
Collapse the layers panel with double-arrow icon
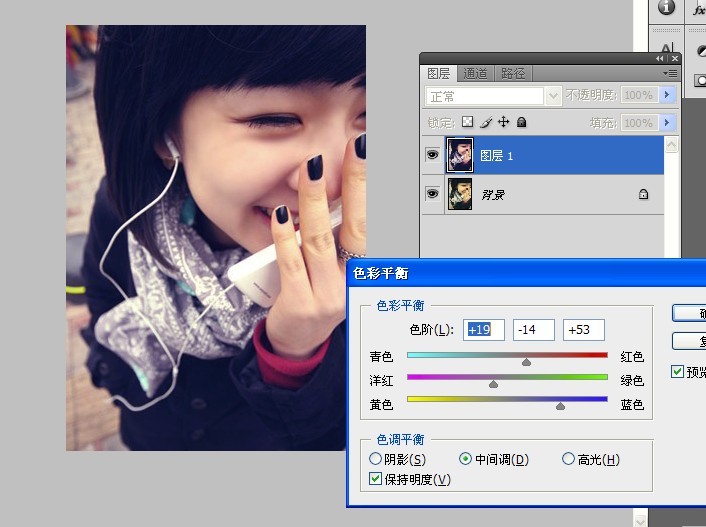pos(659,59)
